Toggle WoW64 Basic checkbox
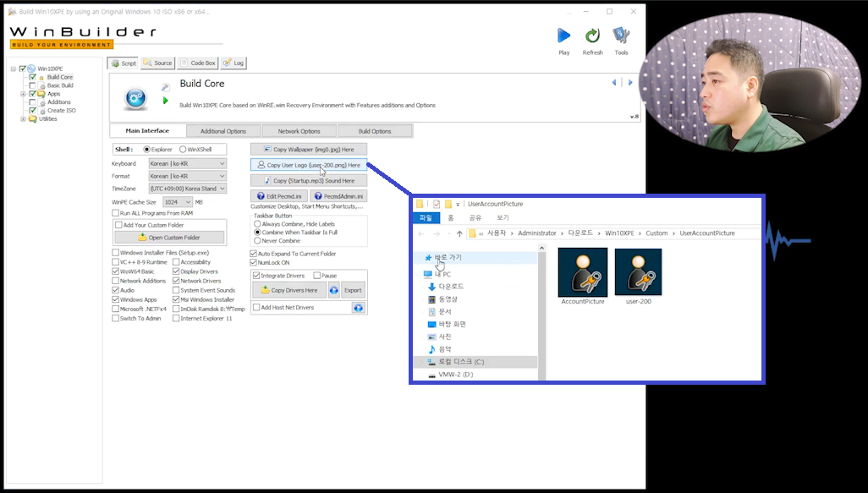 115,271
